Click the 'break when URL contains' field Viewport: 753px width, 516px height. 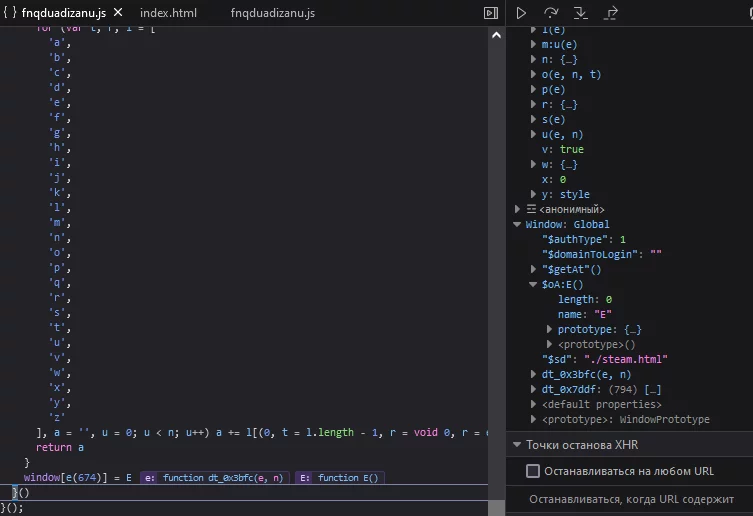click(631, 499)
